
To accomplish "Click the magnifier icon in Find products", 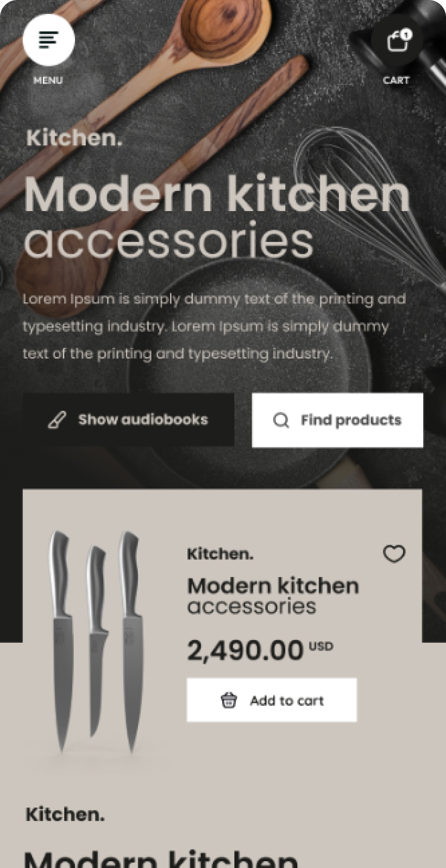I will click(x=281, y=420).
